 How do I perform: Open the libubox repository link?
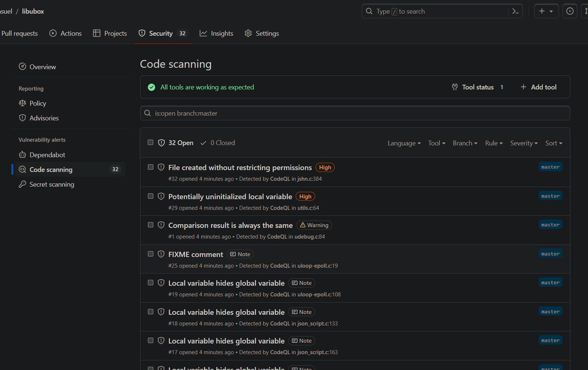pyautogui.click(x=33, y=11)
